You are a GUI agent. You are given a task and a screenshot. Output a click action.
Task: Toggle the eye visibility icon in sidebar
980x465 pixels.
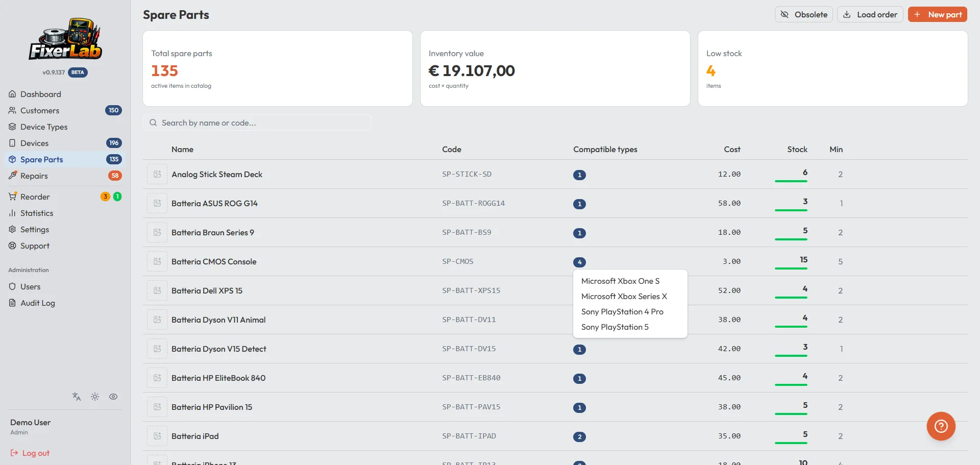[113, 397]
